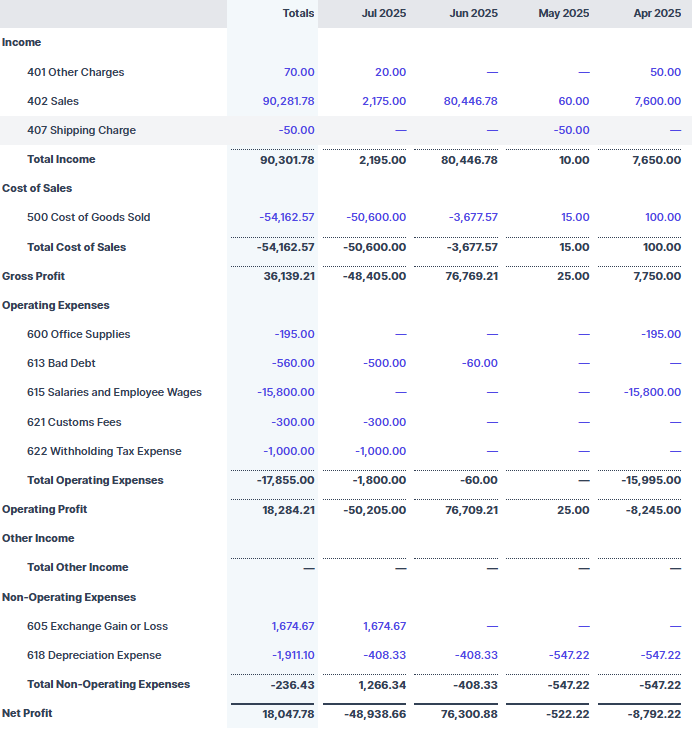This screenshot has width=692, height=730.
Task: Click the 407 Shipping Charge account name
Action: tap(81, 130)
